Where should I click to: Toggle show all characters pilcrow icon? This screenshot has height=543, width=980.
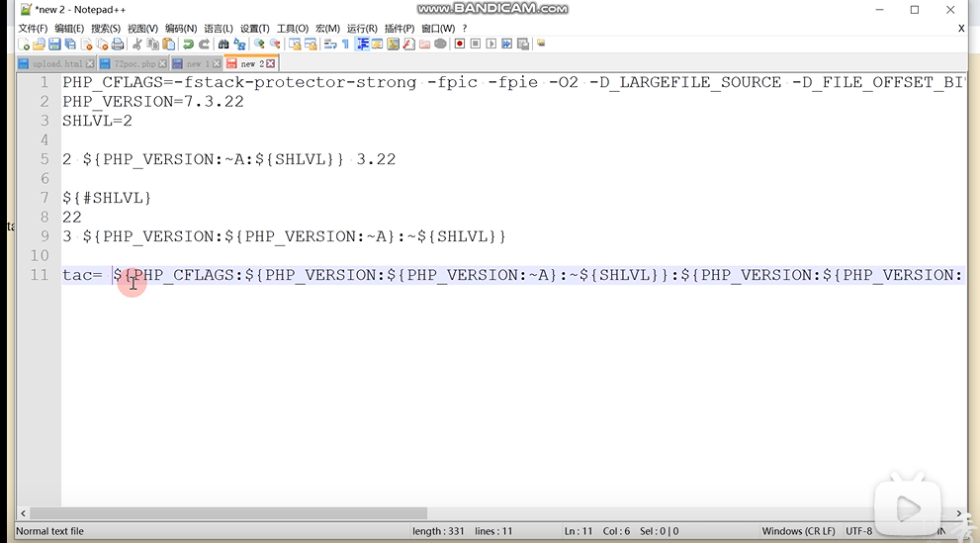pyautogui.click(x=345, y=44)
